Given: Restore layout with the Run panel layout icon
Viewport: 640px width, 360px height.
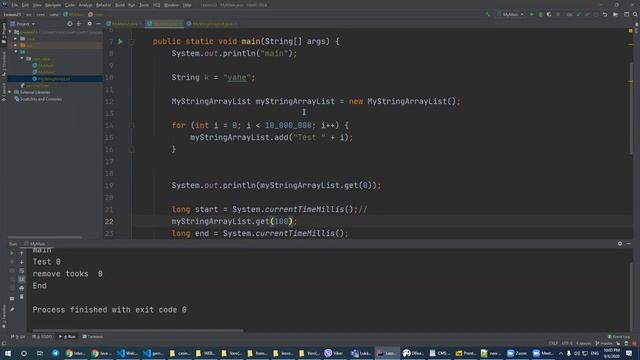Looking at the screenshot, I should [x=12, y=298].
